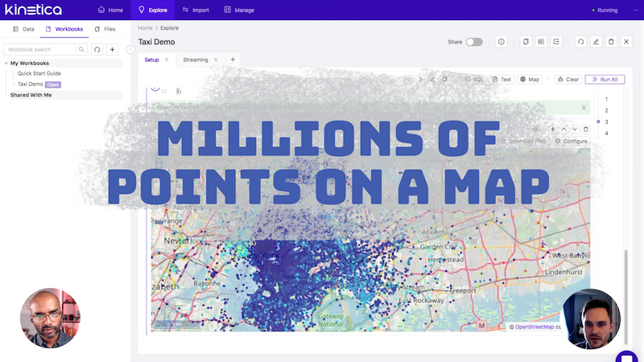The image size is (644, 362).
Task: Click in the Workbook search field
Action: point(40,50)
